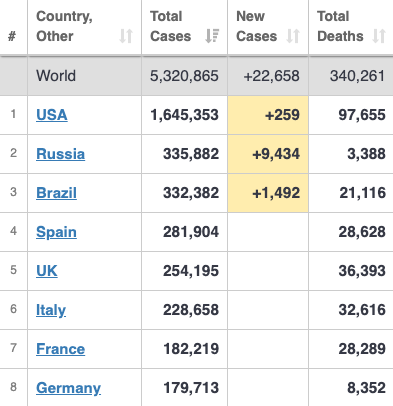The width and height of the screenshot is (393, 406).
Task: Open the France country link
Action: tap(60, 349)
